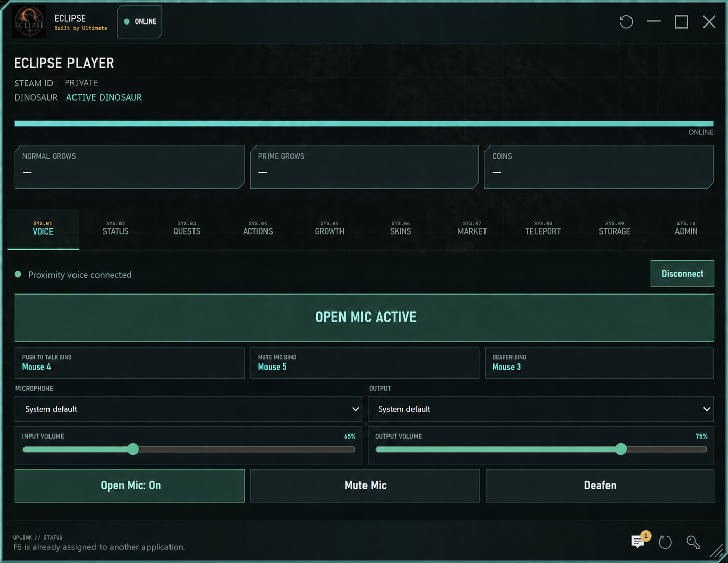Click the OPEN MIC ACTIVE banner
The height and width of the screenshot is (563, 728).
coord(364,317)
